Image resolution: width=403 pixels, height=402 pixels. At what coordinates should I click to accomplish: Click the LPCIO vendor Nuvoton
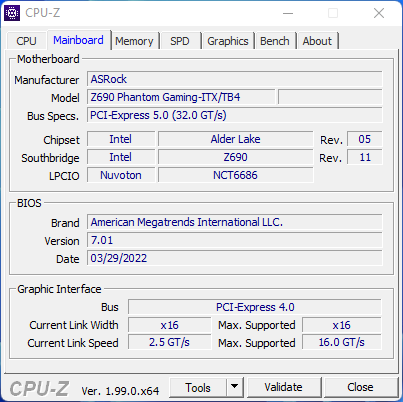coord(121,175)
